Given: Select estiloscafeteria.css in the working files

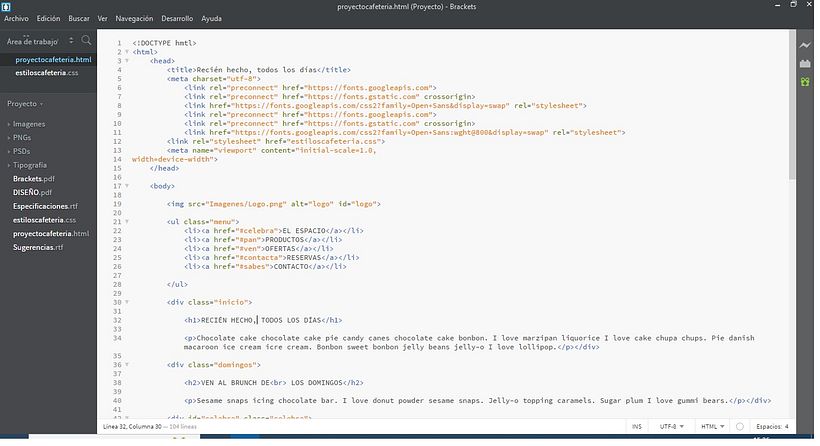Looking at the screenshot, I should point(46,73).
